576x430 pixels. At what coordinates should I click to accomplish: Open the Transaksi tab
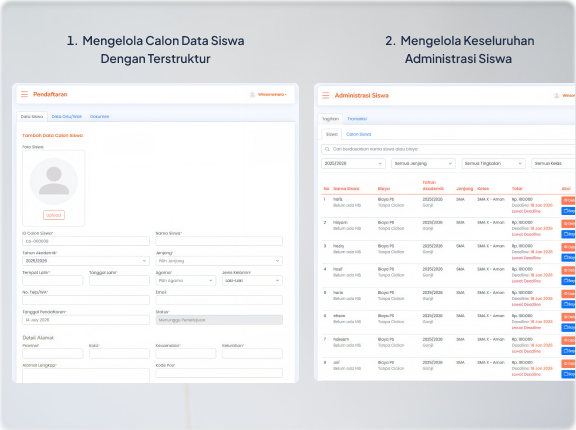click(x=357, y=119)
